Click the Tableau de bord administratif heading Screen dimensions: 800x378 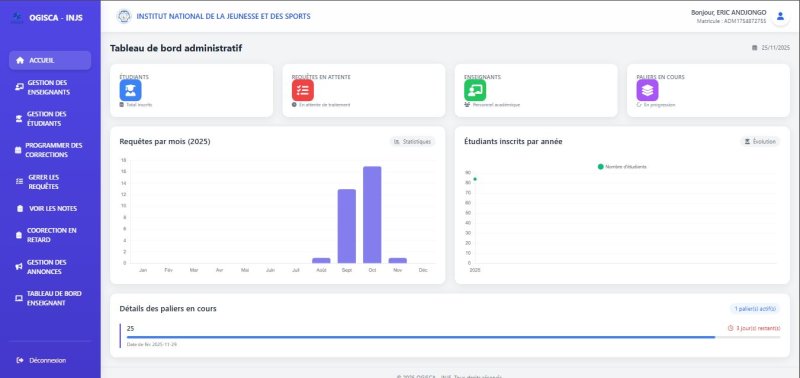[176, 48]
